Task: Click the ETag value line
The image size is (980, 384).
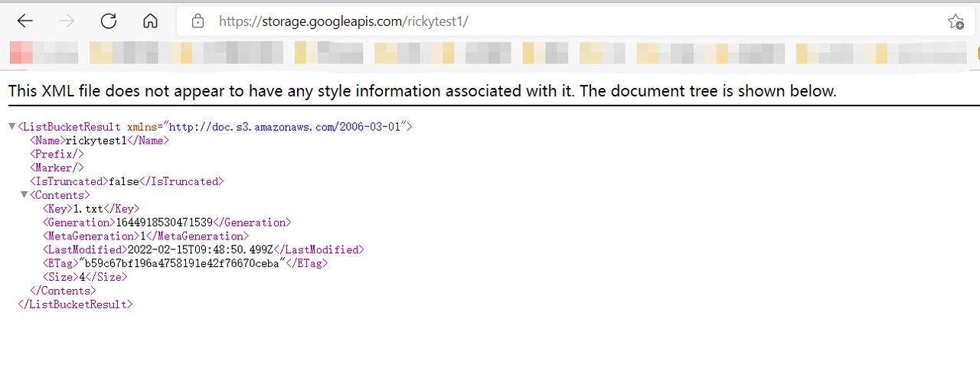Action: (x=185, y=264)
